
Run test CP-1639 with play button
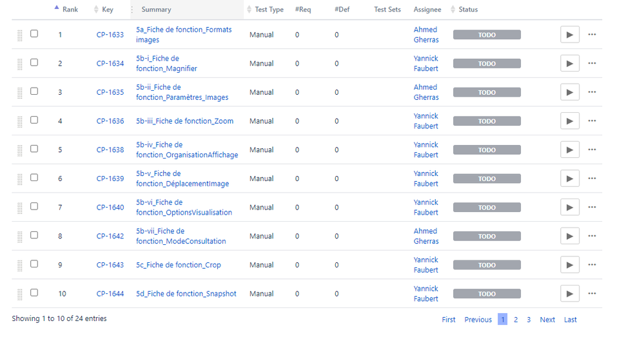pyautogui.click(x=570, y=179)
